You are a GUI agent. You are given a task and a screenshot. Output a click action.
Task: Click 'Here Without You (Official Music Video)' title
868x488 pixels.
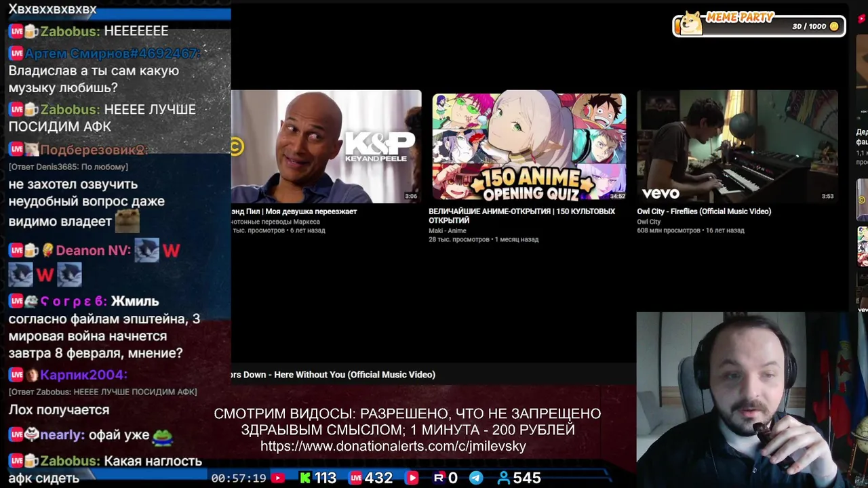coord(355,374)
